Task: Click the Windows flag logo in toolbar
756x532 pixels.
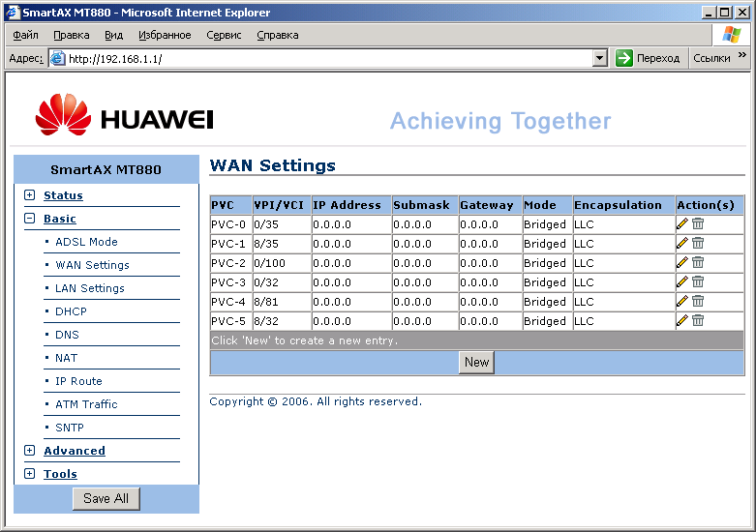Action: 732,35
